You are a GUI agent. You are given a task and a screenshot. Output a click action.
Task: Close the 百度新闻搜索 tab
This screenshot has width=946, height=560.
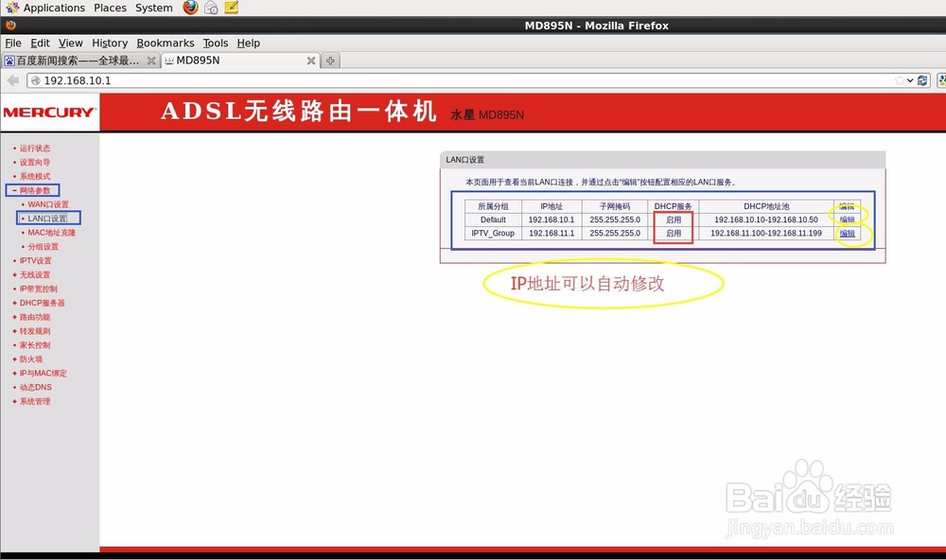pyautogui.click(x=151, y=60)
